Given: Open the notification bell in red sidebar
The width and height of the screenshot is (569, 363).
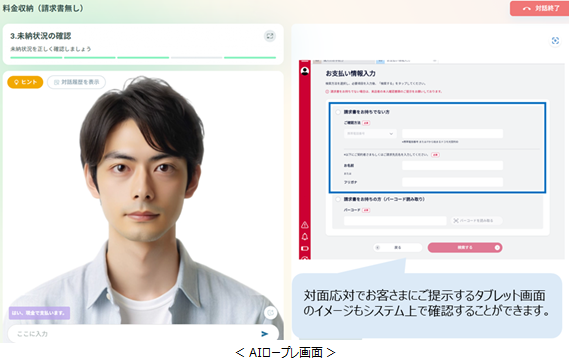Looking at the screenshot, I should [x=305, y=237].
